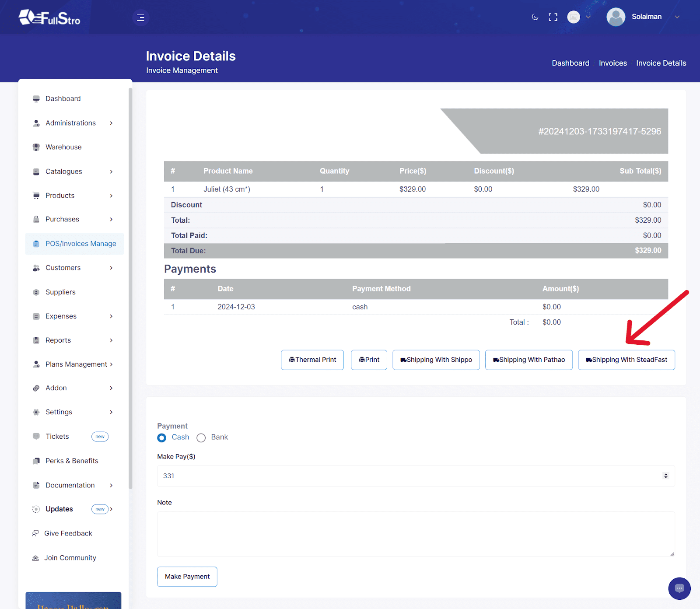Screen dimensions: 700x609
Task: Click Shipping With SteadFast button
Action: click(626, 360)
